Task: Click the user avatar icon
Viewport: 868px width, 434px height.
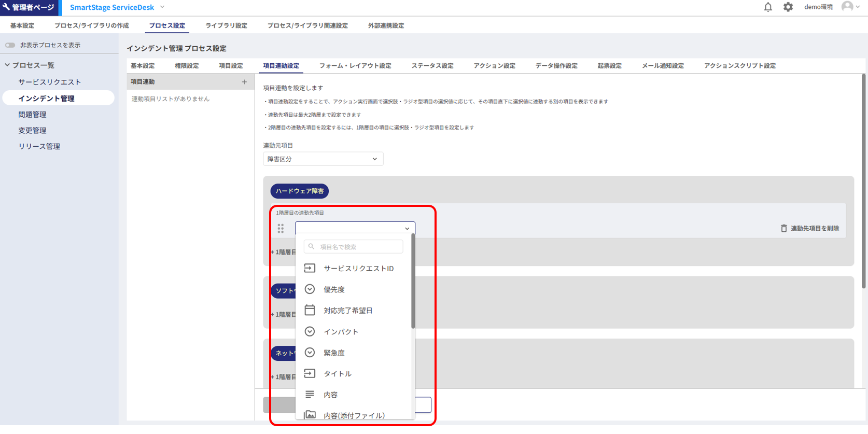Action: (x=847, y=7)
